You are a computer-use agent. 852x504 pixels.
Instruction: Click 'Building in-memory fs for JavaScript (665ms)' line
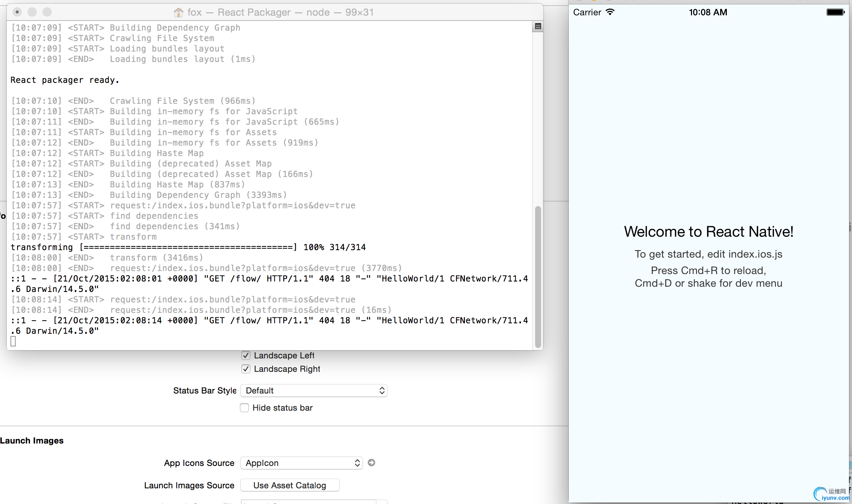point(175,122)
